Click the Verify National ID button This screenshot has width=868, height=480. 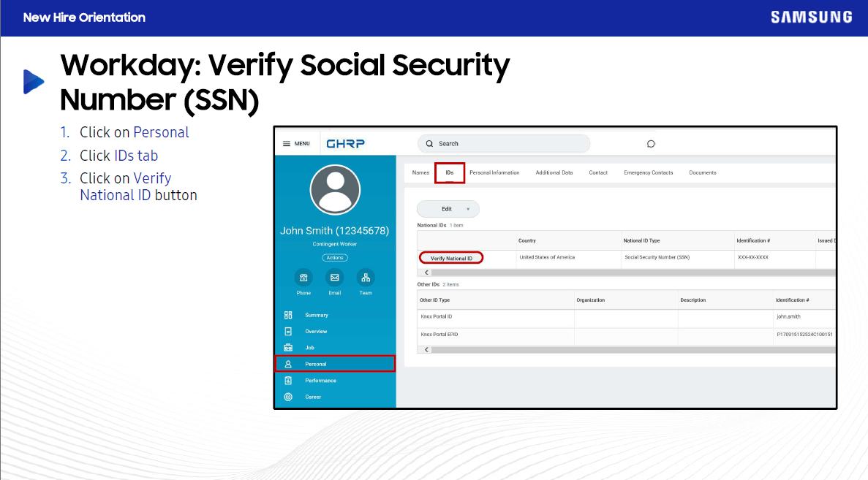click(x=451, y=258)
